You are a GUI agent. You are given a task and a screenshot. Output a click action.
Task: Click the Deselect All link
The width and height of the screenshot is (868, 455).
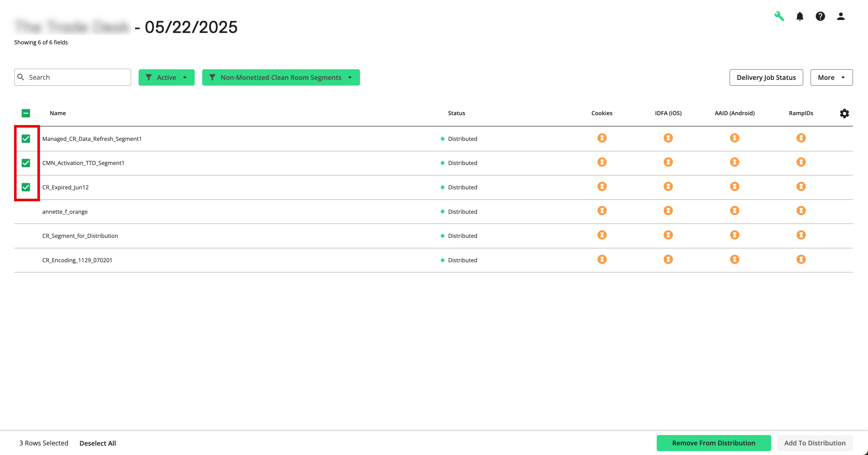[97, 443]
